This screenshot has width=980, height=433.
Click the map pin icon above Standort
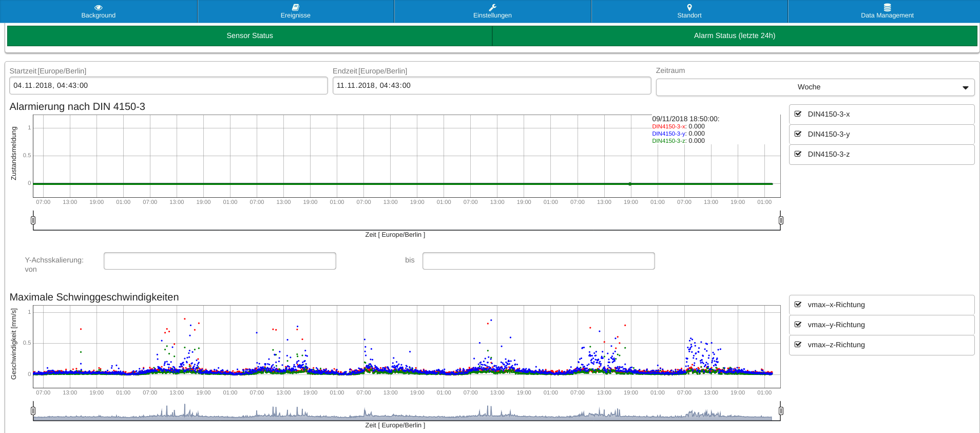689,7
